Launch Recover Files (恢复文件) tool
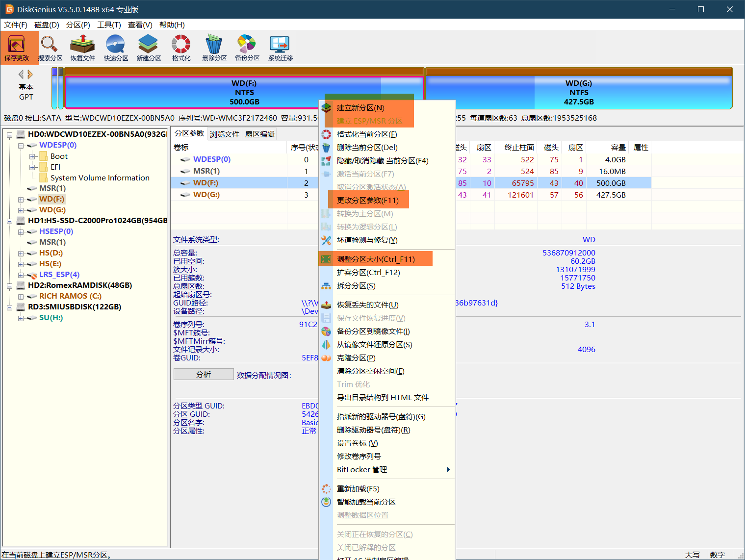Viewport: 745px width, 560px height. 82,48
